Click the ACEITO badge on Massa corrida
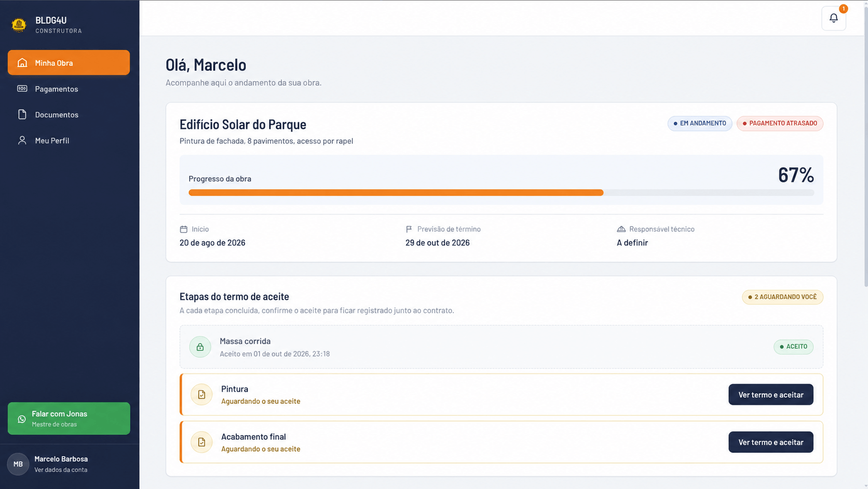 tap(793, 347)
